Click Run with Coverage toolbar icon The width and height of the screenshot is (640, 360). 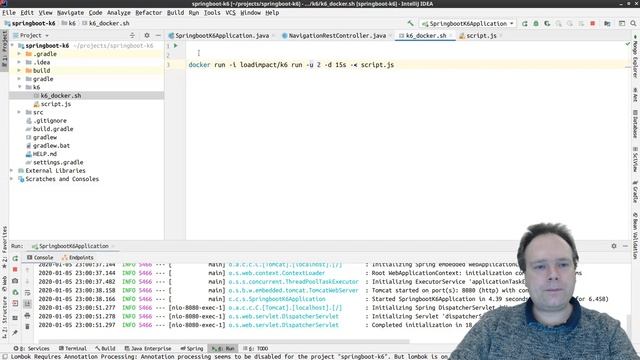547,24
